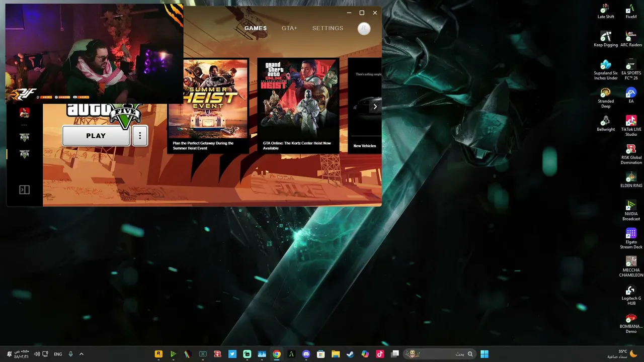Open the three-dot options menu beside PLAY

point(140,136)
